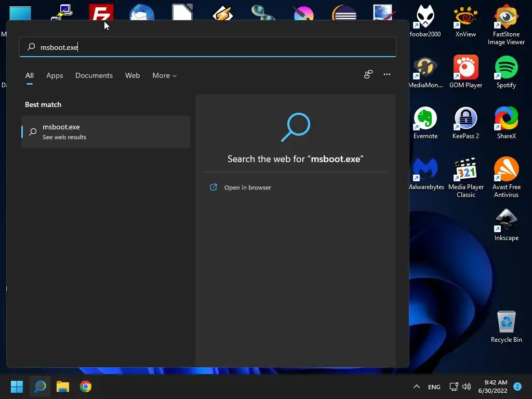
Task: Click the Best match heading
Action: click(43, 104)
